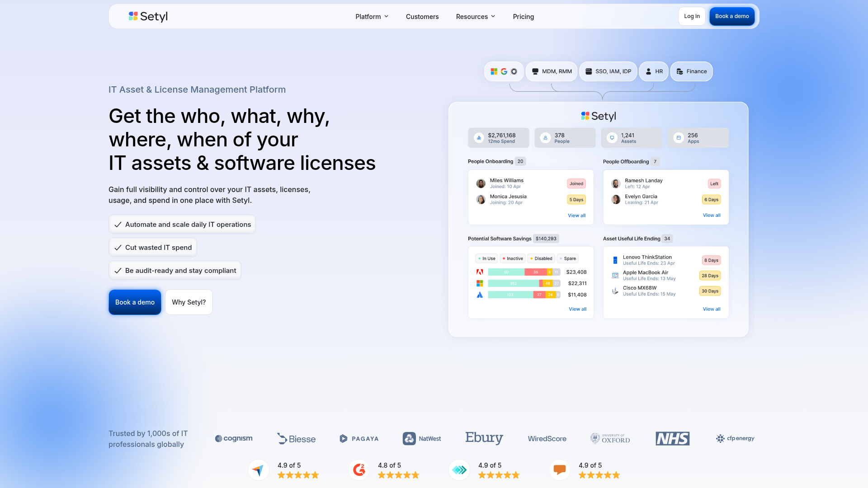
Task: Click the Microsoft app icon in savings
Action: 480,283
